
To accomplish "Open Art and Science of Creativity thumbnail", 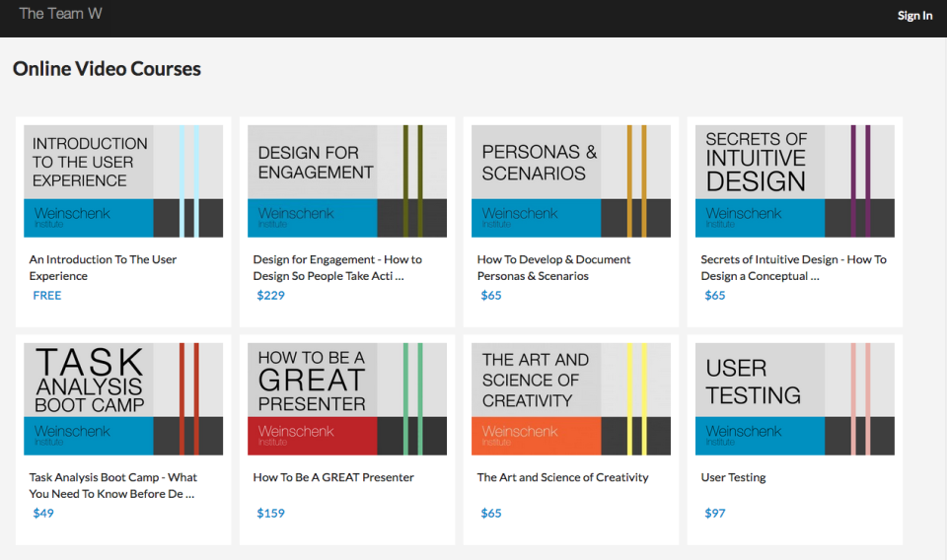I will click(x=571, y=399).
